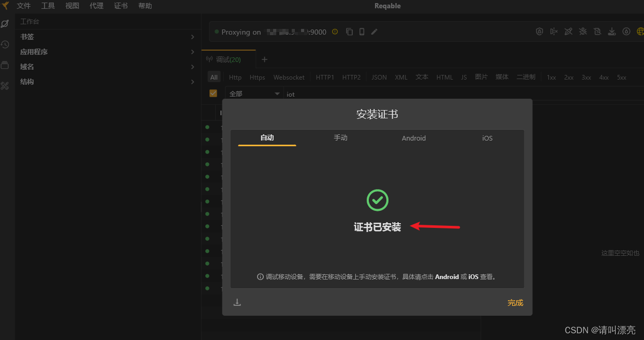The width and height of the screenshot is (644, 340).
Task: Edit the proxy settings via pencil icon
Action: pyautogui.click(x=374, y=32)
